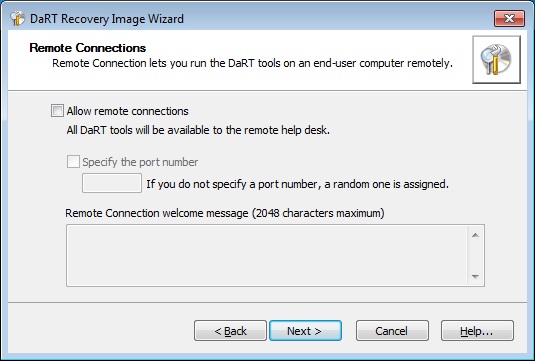Tick the Specify the port number checkbox
The image size is (535, 361).
tap(73, 162)
